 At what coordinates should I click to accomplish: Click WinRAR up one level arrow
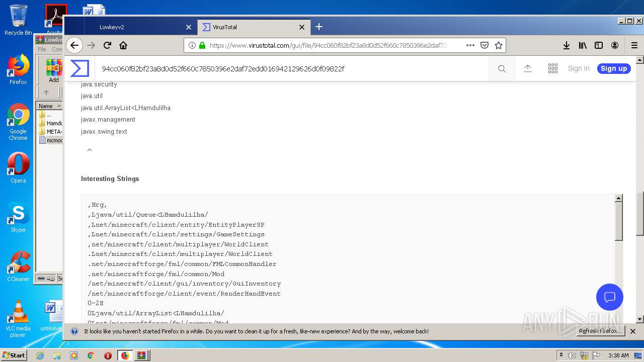(46, 93)
